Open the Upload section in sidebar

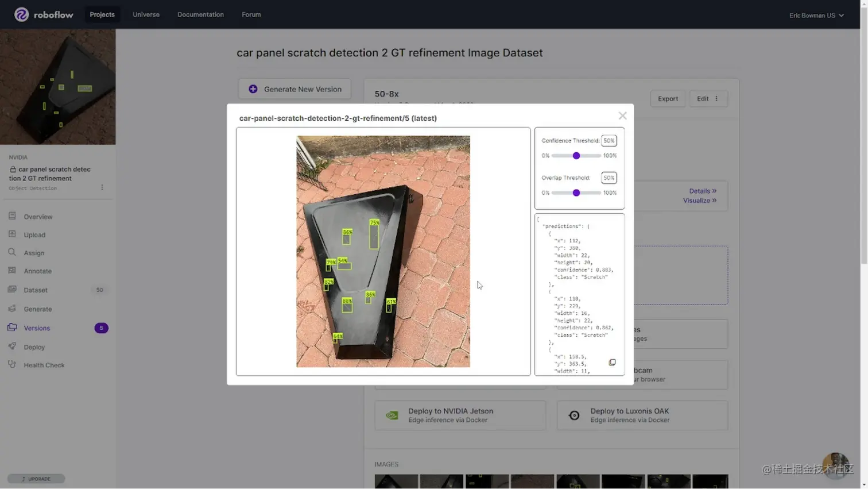pyautogui.click(x=34, y=234)
